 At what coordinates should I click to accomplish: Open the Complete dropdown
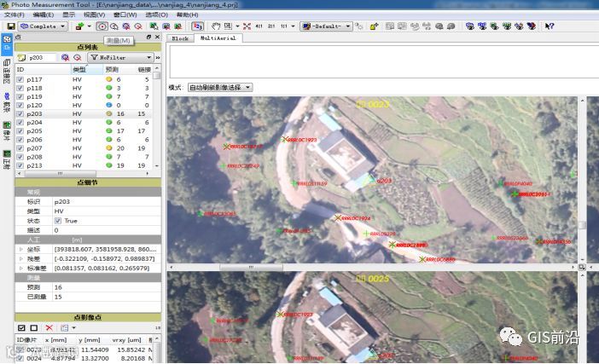43,26
